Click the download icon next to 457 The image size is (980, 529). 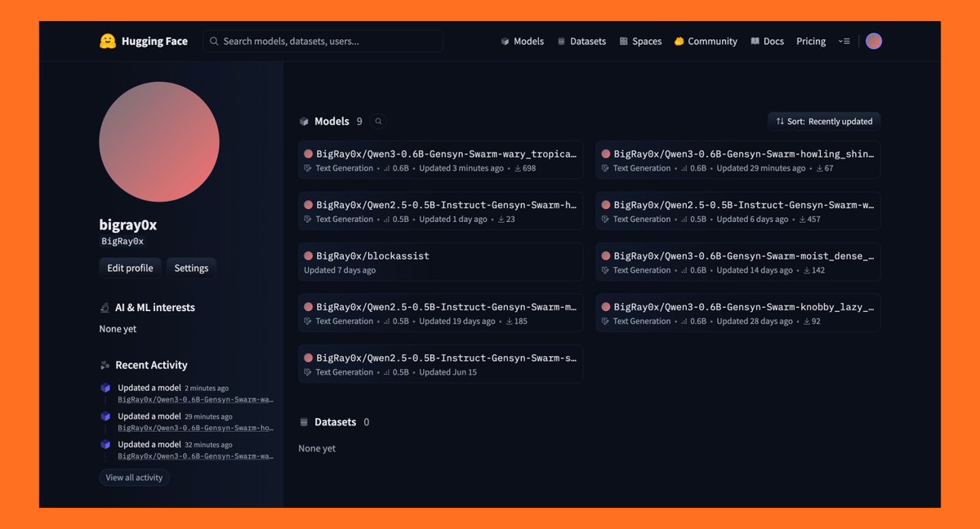point(803,219)
